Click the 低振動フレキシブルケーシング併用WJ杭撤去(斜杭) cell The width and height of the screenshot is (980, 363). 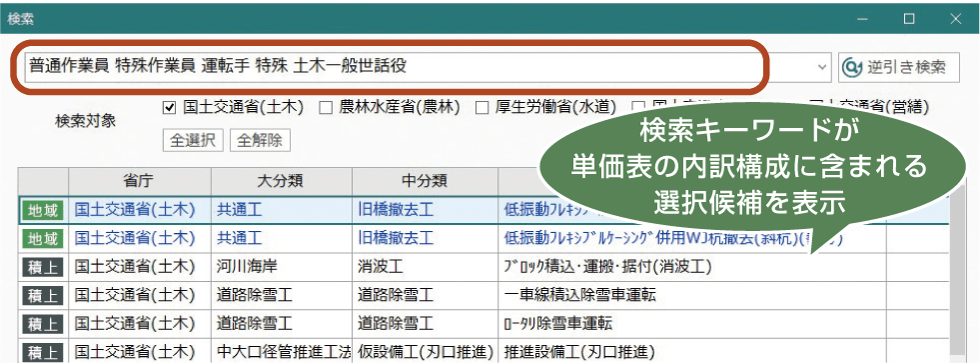692,238
